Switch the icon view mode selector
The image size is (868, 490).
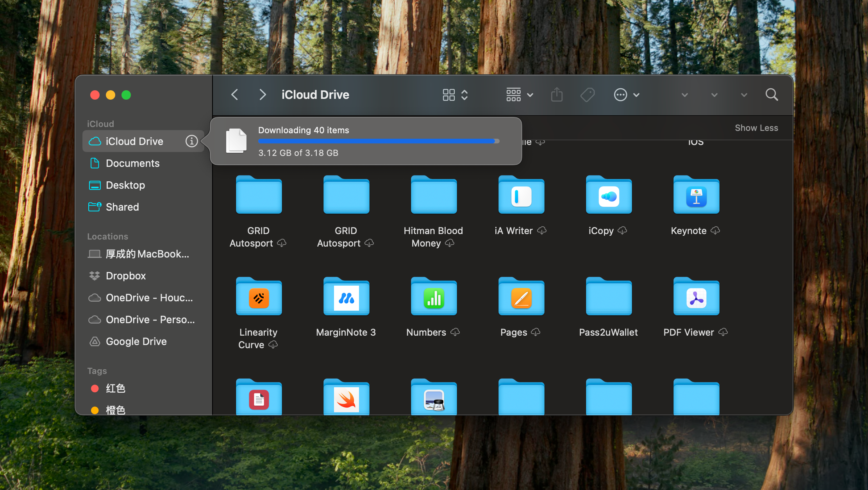455,95
